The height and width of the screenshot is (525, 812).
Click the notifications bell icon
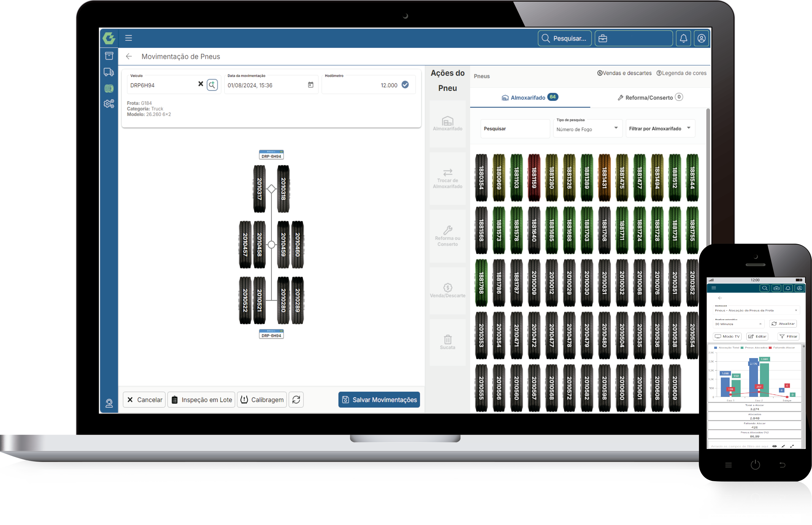[x=683, y=38]
